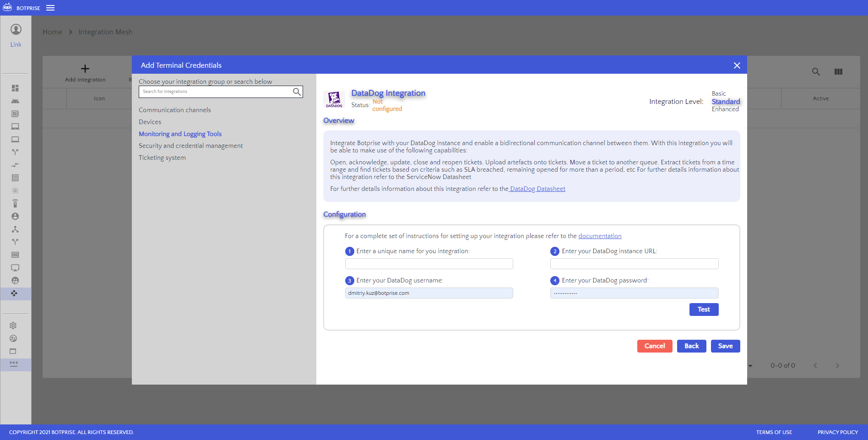Click the Icon column header
This screenshot has width=868, height=440.
point(99,98)
